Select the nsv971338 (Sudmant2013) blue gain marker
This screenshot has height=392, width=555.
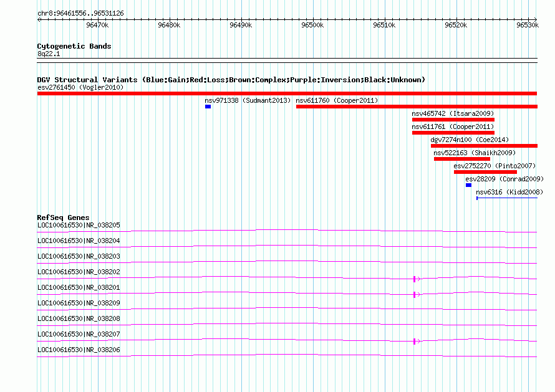(x=208, y=107)
